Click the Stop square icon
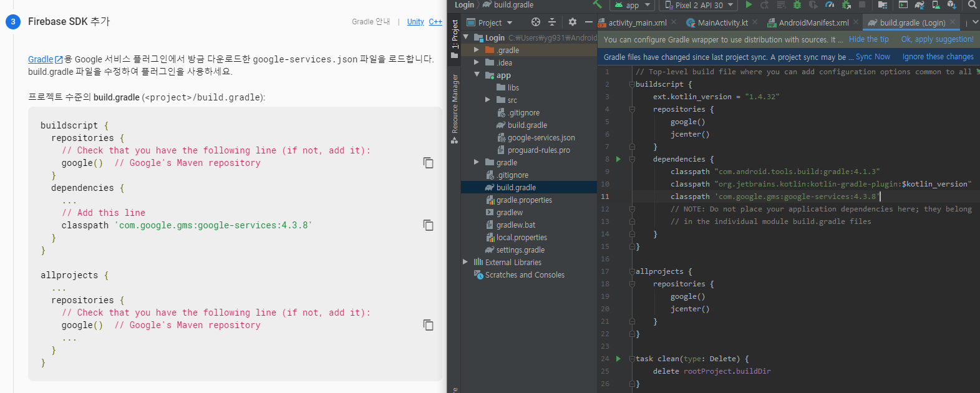The image size is (980, 393). [862, 4]
